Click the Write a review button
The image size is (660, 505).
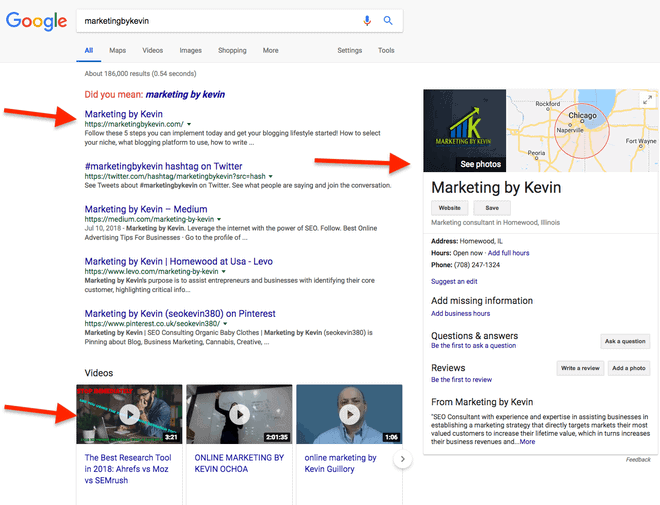pos(580,368)
